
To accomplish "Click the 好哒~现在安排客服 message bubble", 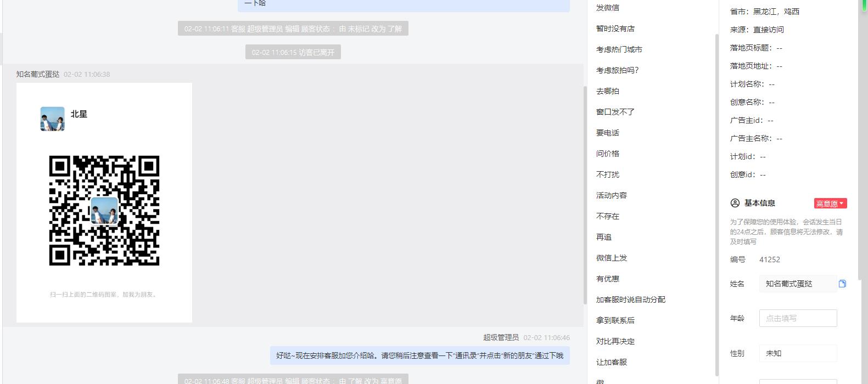I will tap(420, 355).
